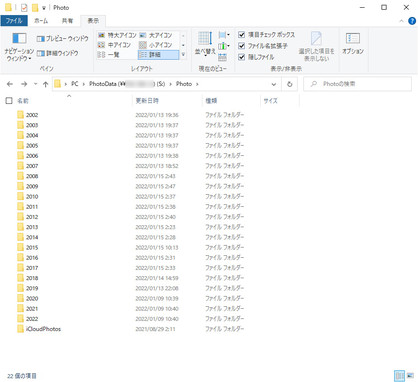418x382 pixels.
Task: Switch layout to 大アイコン
Action: (x=156, y=35)
